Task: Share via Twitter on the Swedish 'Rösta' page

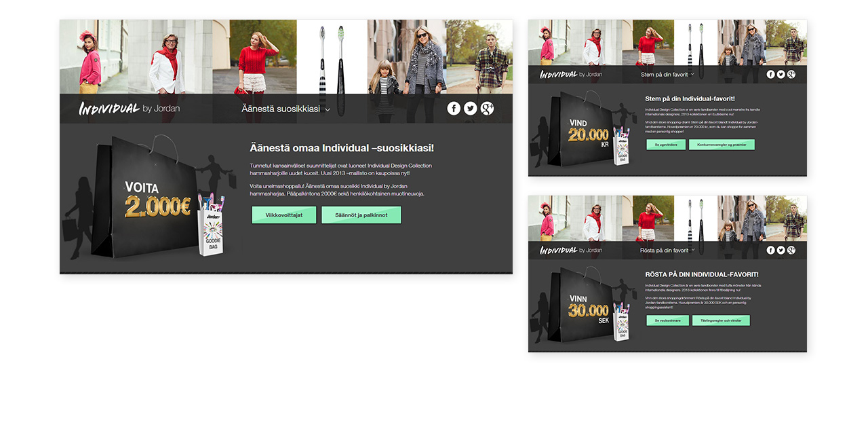Action: 781,250
